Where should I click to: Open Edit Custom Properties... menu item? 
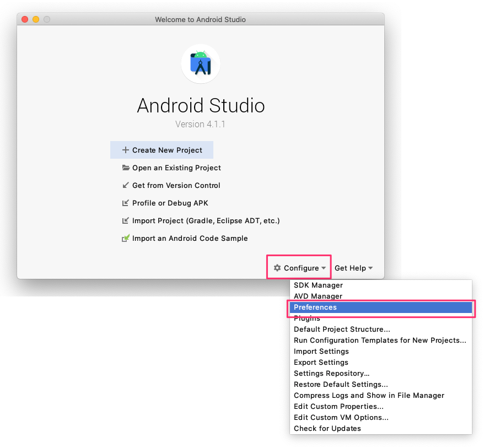tap(381, 406)
